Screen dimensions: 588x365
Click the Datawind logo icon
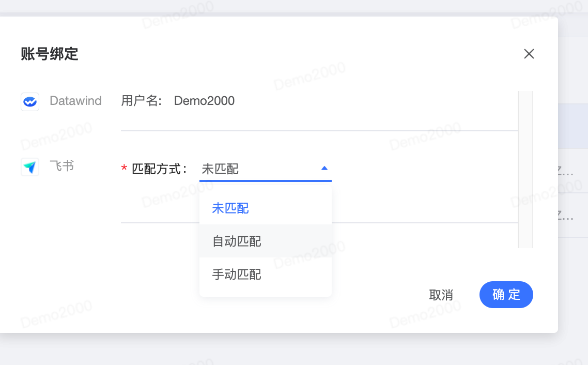point(30,102)
